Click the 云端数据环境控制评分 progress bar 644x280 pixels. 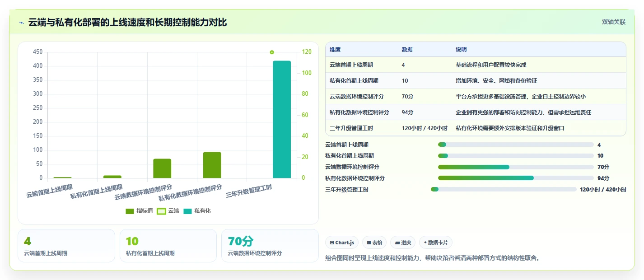[516, 167]
